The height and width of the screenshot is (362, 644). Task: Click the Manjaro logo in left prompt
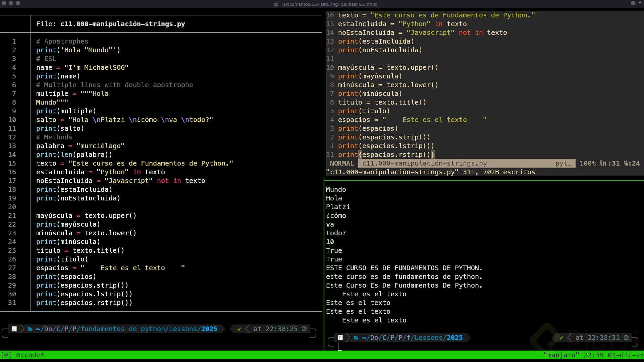coord(14,329)
